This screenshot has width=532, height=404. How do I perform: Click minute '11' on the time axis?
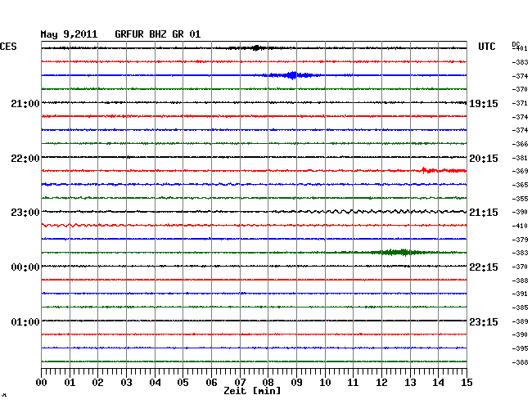353,383
